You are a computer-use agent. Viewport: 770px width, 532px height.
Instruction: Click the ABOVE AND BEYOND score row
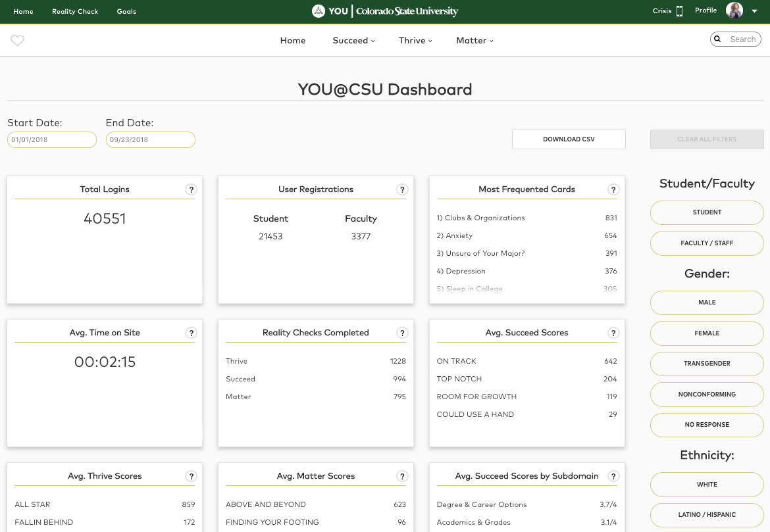tap(316, 504)
